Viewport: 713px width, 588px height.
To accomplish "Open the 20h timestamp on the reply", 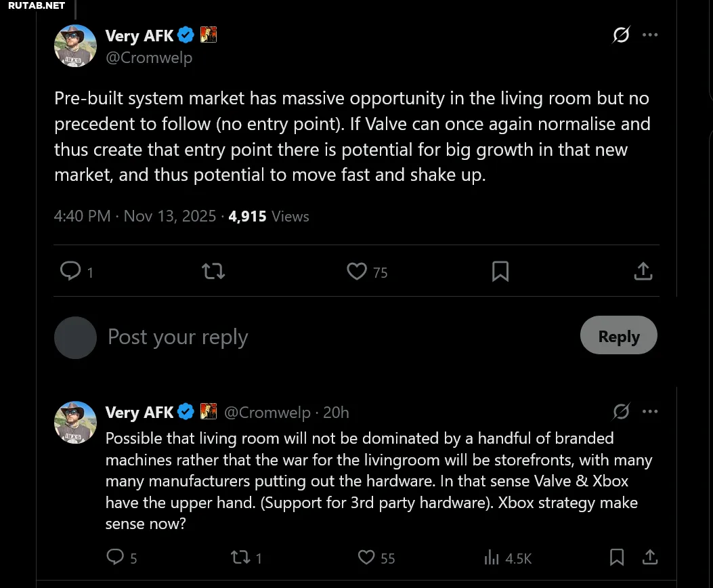I will 337,413.
